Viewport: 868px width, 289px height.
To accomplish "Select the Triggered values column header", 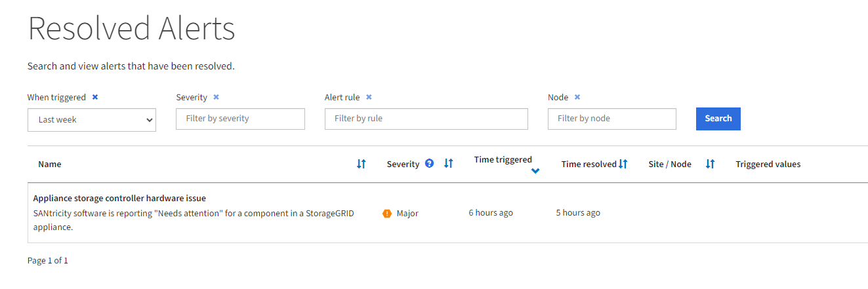I will click(768, 164).
